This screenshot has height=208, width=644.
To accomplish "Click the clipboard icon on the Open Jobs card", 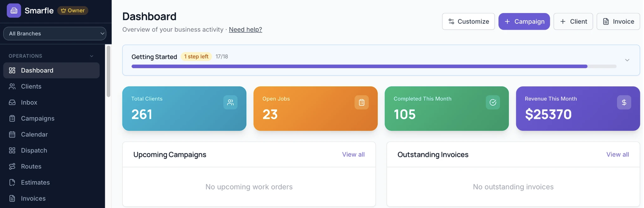I will tap(362, 102).
